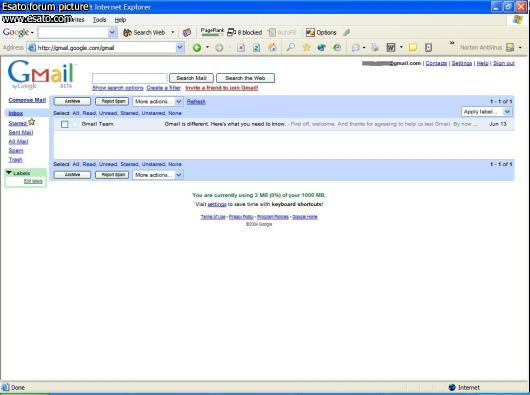
Task: Open the Compose Mail link
Action: [27, 100]
